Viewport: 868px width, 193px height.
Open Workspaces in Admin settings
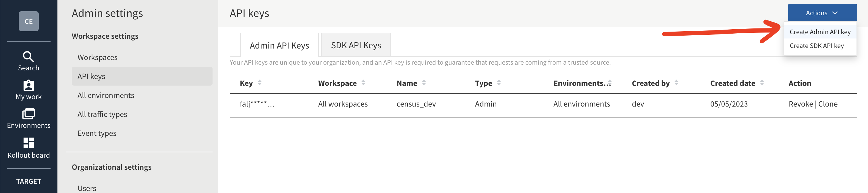pyautogui.click(x=97, y=58)
